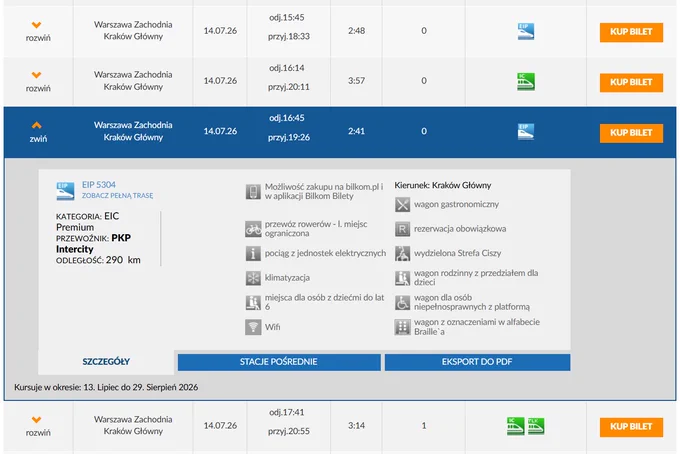This screenshot has height=454, width=680.
Task: Click KATEGORIA: EIC Premium text
Action: click(87, 222)
